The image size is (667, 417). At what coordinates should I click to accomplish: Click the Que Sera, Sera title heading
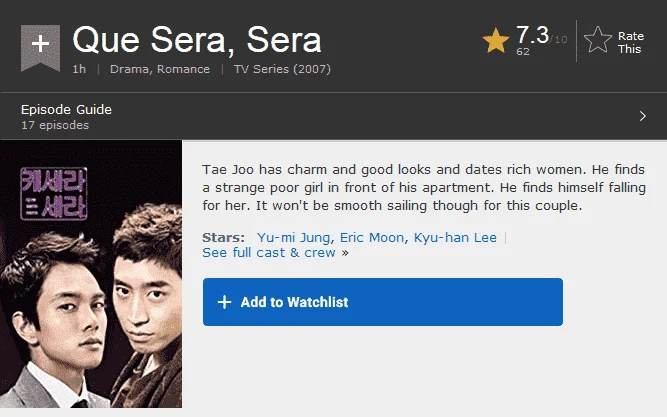[x=197, y=40]
